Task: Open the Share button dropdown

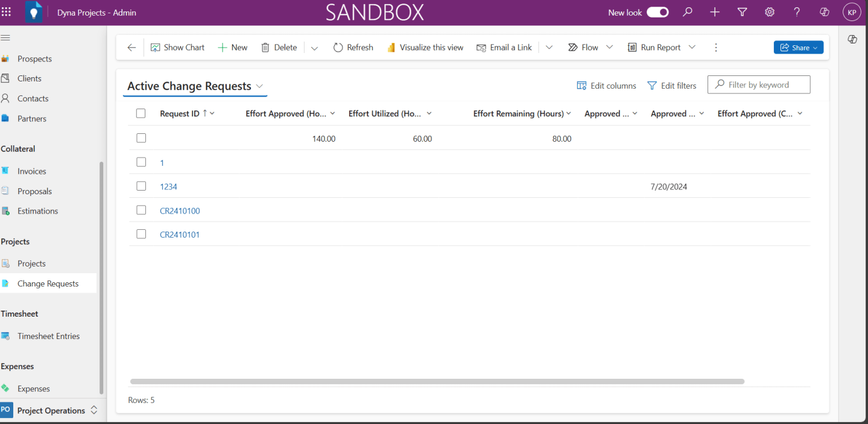Action: (x=816, y=48)
